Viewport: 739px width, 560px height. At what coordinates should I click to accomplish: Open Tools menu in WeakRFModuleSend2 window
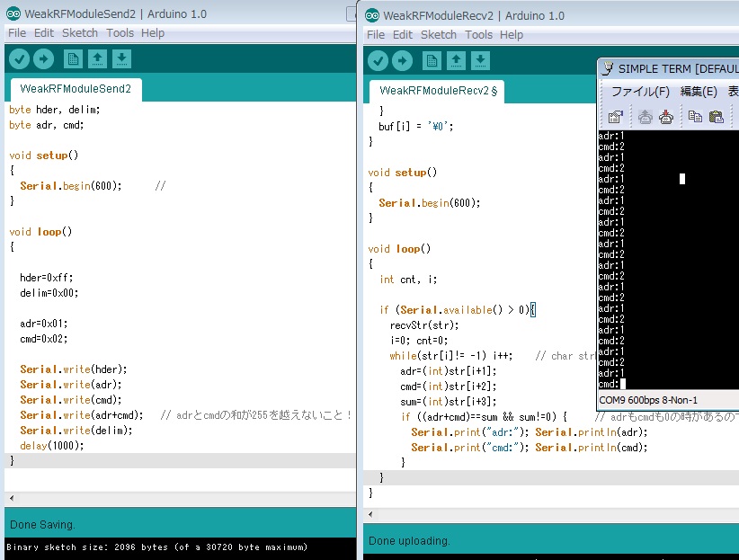[120, 33]
